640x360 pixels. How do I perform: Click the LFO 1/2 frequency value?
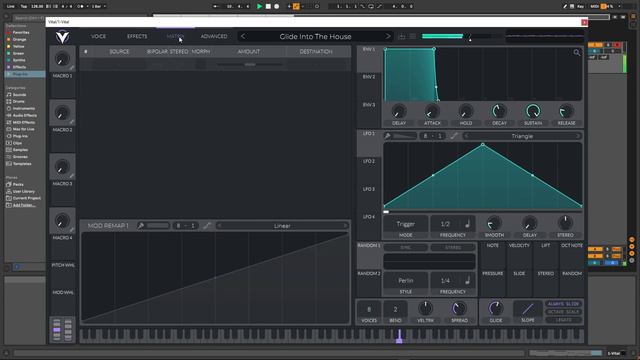pyautogui.click(x=445, y=224)
